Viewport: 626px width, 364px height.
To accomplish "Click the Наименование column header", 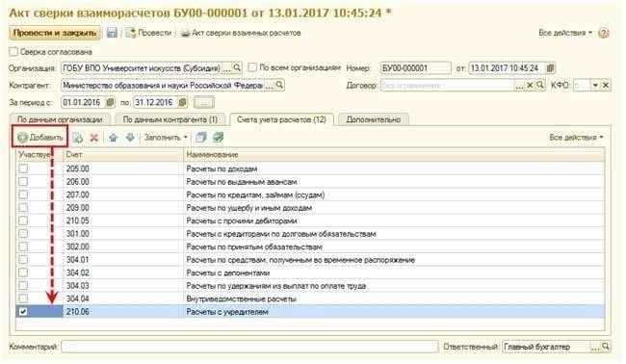I will coord(394,154).
